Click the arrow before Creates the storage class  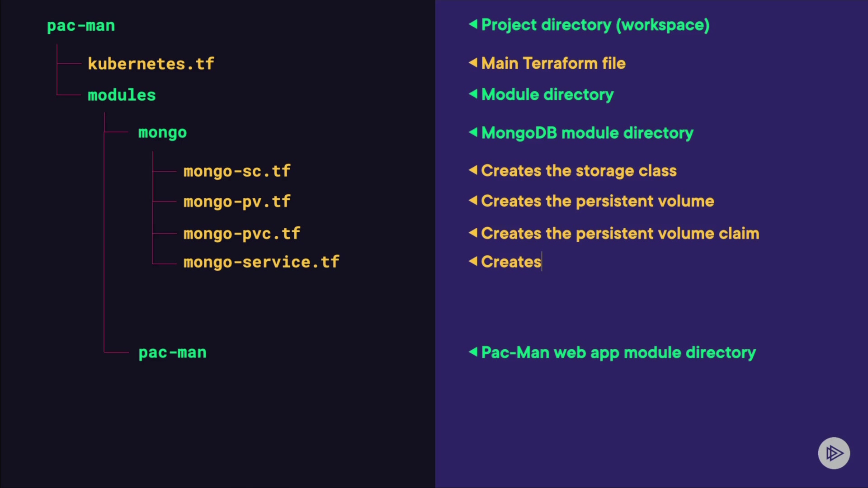pos(473,170)
